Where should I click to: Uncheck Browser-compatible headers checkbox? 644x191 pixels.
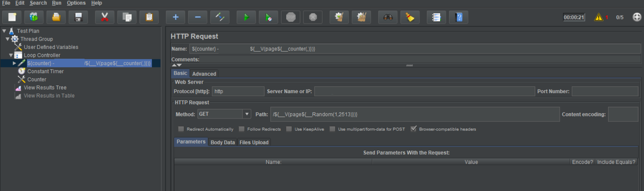pos(413,129)
